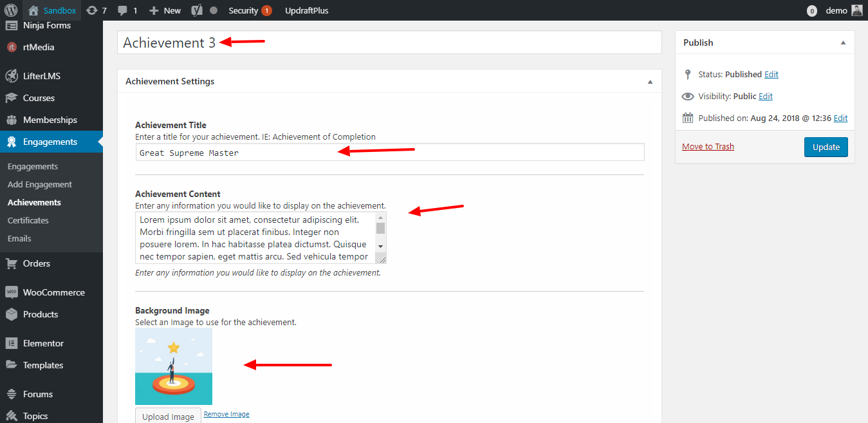This screenshot has width=868, height=423.
Task: Open the Security menu in the admin bar
Action: (250, 10)
